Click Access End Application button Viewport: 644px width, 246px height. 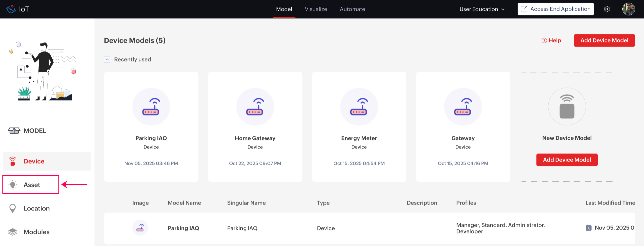(556, 9)
